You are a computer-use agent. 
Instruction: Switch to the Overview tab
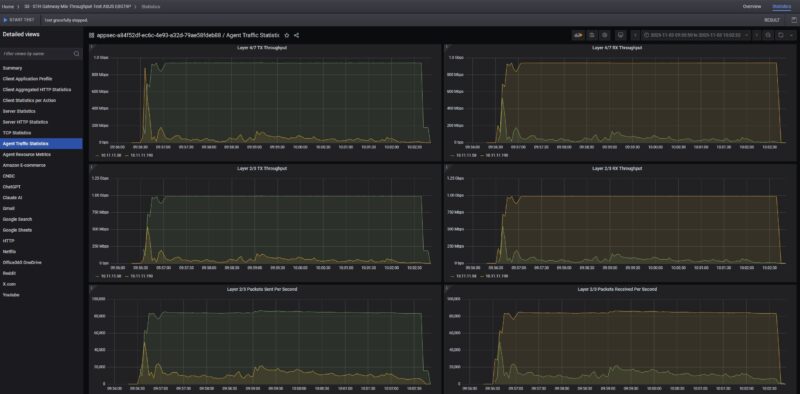tap(752, 7)
